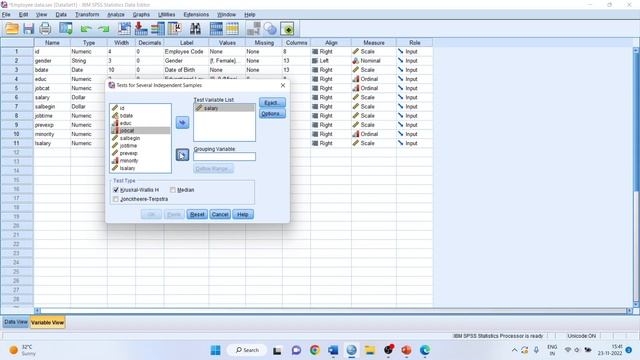Image resolution: width=640 pixels, height=360 pixels.
Task: Click the Search box in the taskbar
Action: click(247, 350)
